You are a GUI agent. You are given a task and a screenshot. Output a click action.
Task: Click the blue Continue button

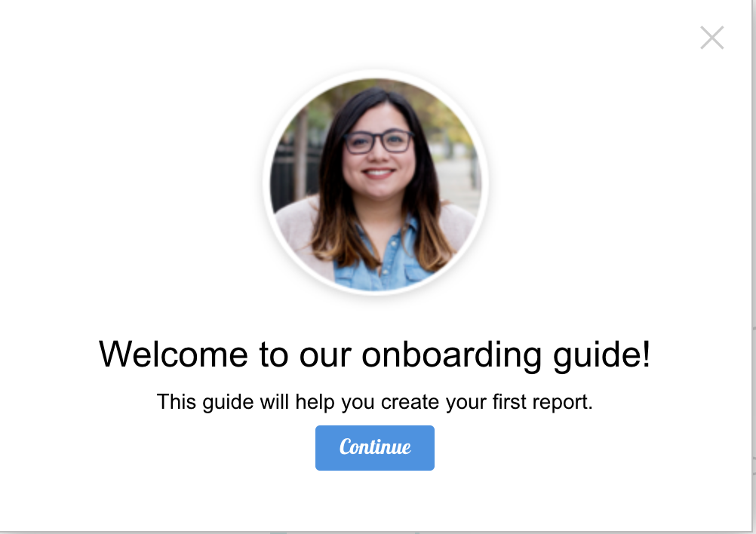click(x=375, y=448)
